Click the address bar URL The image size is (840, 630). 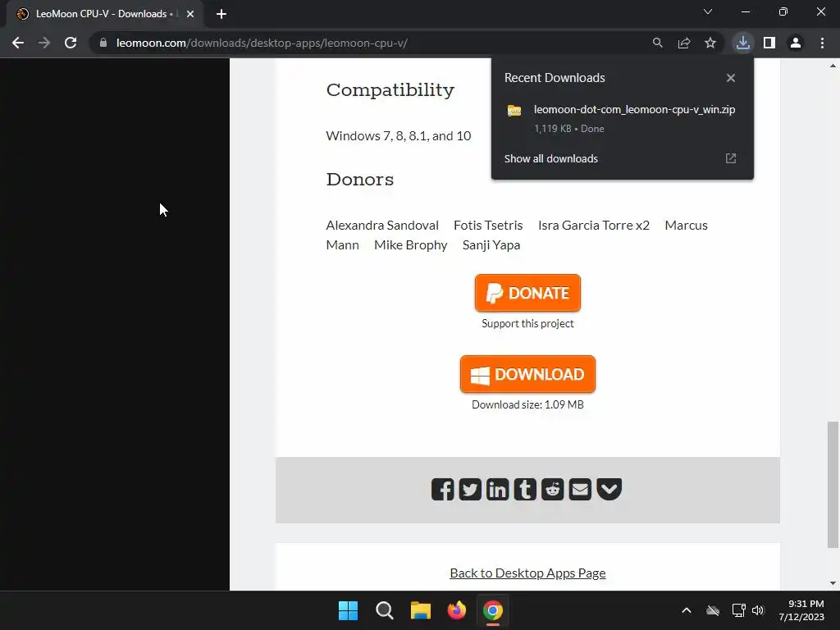tap(262, 43)
